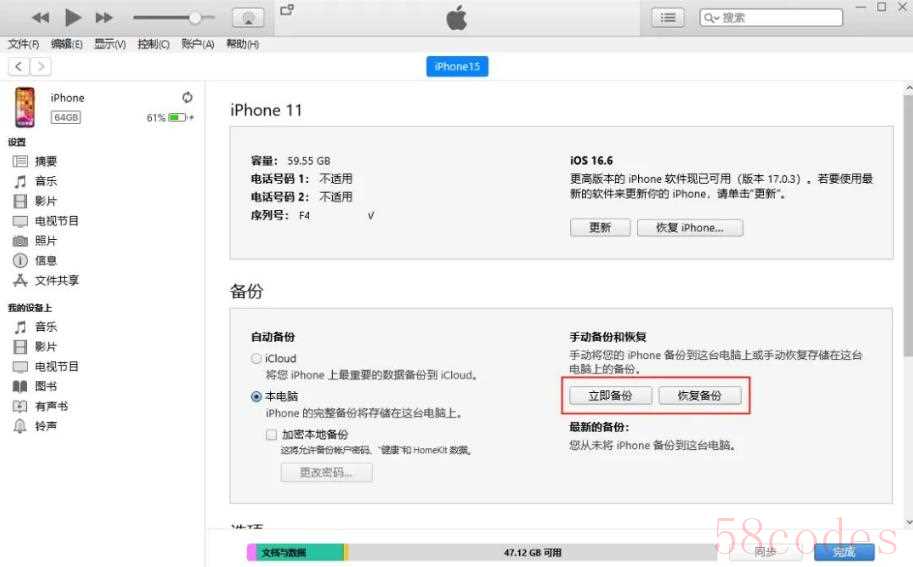Image resolution: width=913 pixels, height=567 pixels.
Task: Click the 恢复 iPhone... button
Action: pos(690,227)
